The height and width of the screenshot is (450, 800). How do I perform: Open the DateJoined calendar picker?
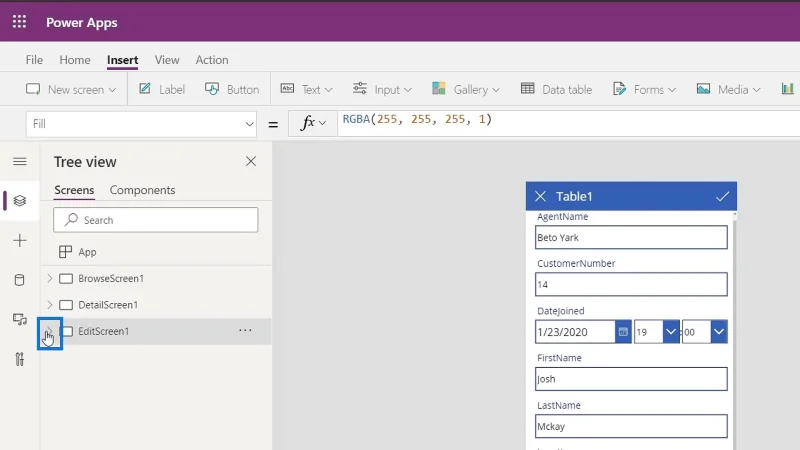tap(623, 332)
